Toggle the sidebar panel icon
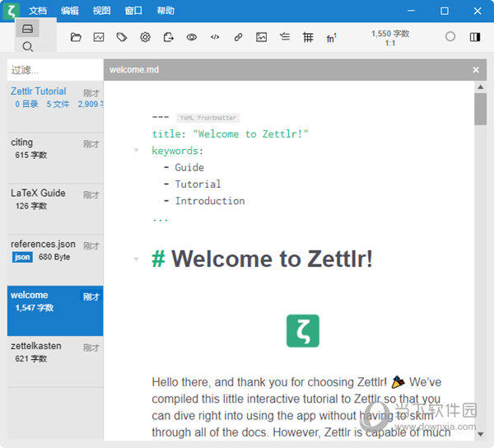Image resolution: width=494 pixels, height=448 pixels. [x=475, y=37]
